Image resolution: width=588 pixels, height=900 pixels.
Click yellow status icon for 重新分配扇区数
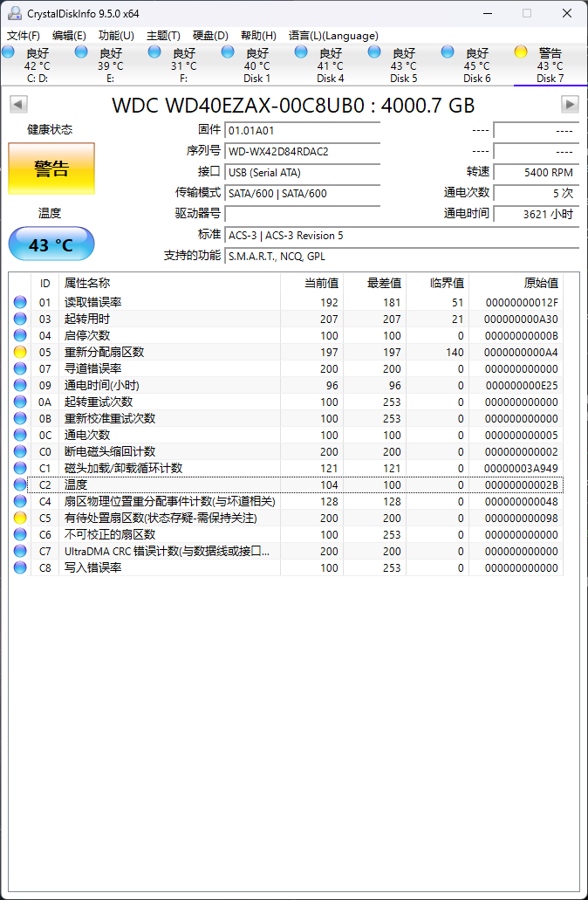pos(20,352)
